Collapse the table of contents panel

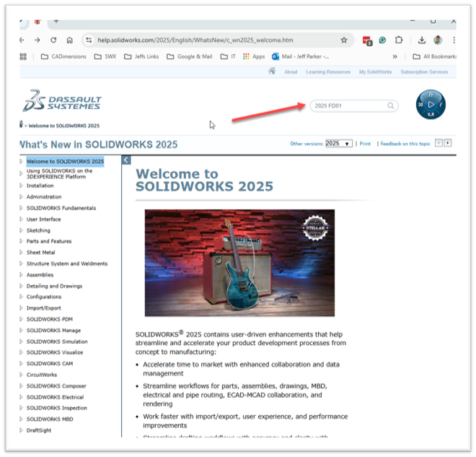[x=126, y=160]
